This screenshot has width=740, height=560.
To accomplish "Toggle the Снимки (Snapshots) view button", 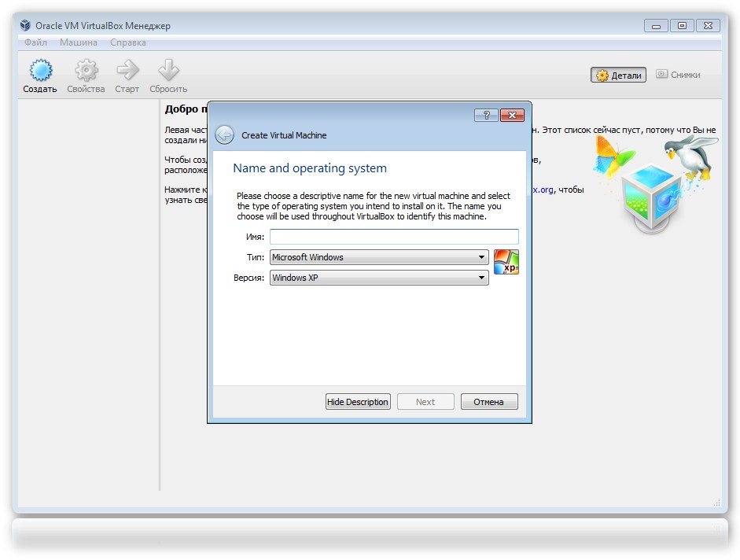I will (677, 75).
